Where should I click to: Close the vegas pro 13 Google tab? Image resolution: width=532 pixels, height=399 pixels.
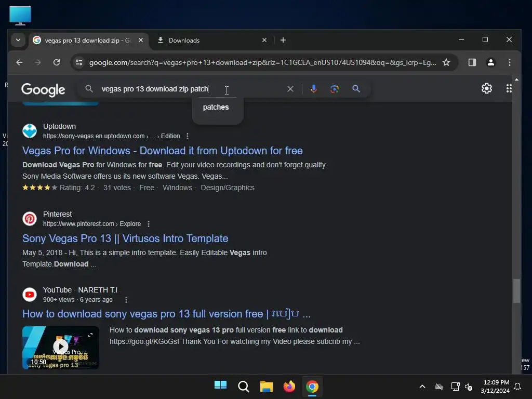pos(141,40)
